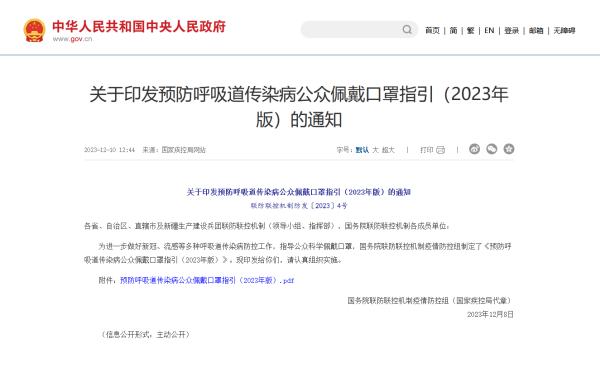600x382 pixels.
Task: Open the 邮箱 mailbox link
Action: click(536, 31)
